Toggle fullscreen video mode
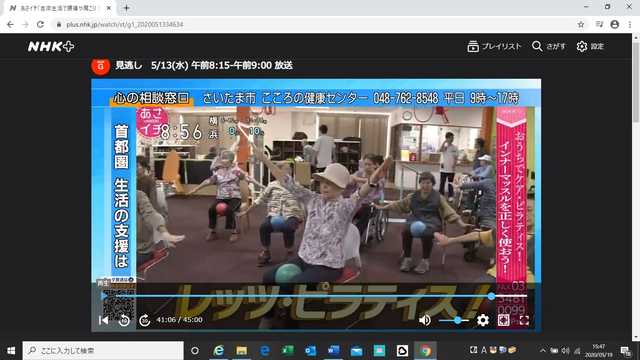Viewport: 640px width, 360px height. coord(524,320)
